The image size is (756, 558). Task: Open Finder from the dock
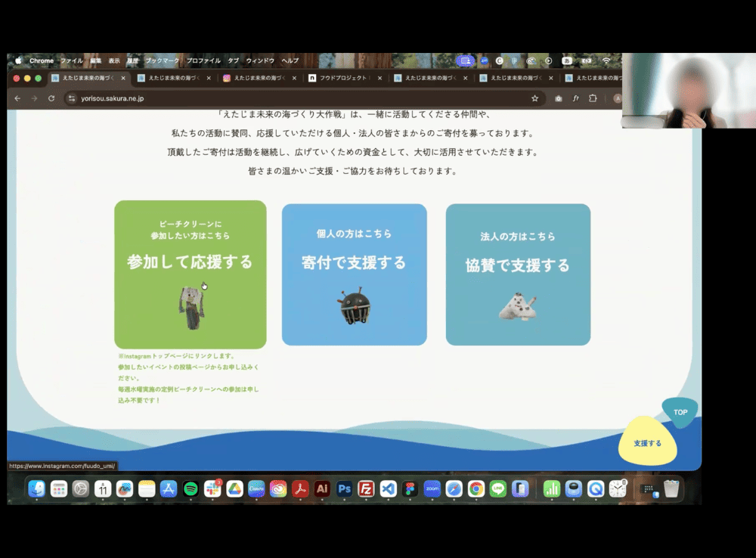(36, 489)
